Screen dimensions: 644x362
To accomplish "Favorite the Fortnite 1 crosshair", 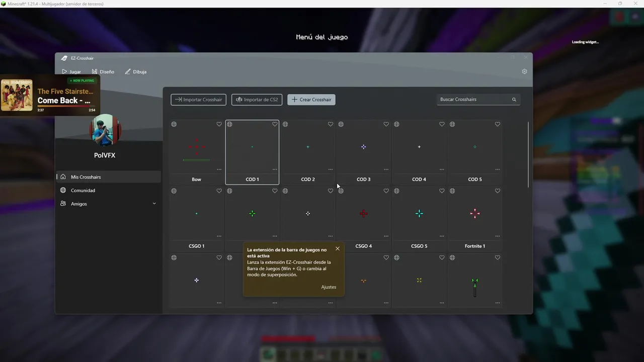I will (498, 191).
